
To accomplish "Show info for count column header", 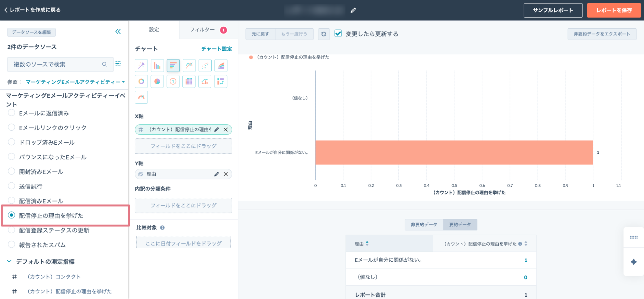I will click(520, 244).
